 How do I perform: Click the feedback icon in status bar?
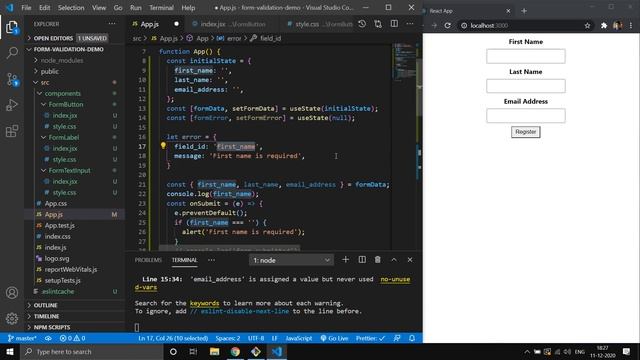(397, 338)
